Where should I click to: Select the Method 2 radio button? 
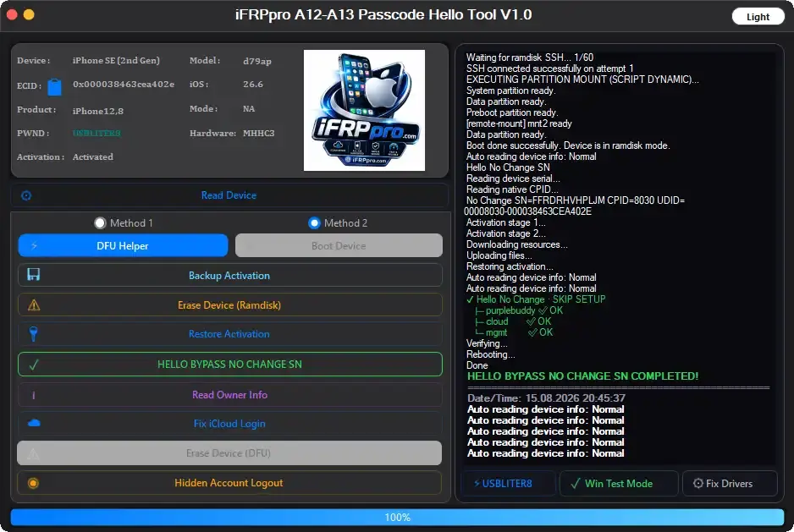click(x=314, y=222)
